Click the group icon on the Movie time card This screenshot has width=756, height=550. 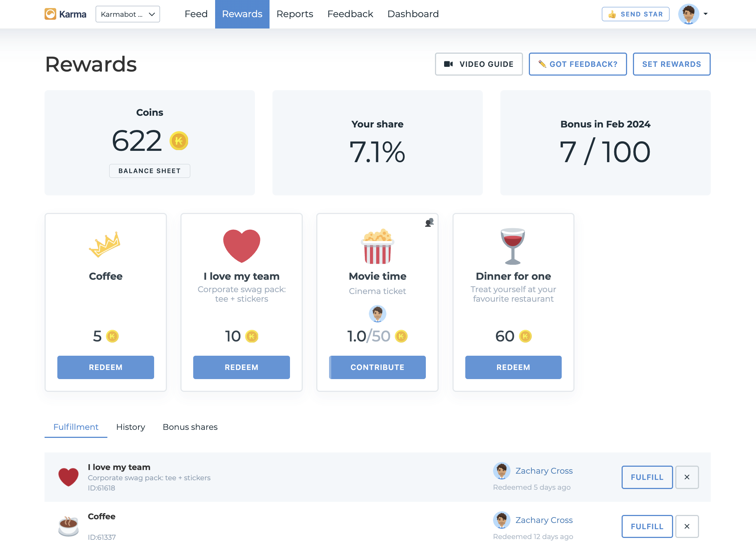pos(429,222)
